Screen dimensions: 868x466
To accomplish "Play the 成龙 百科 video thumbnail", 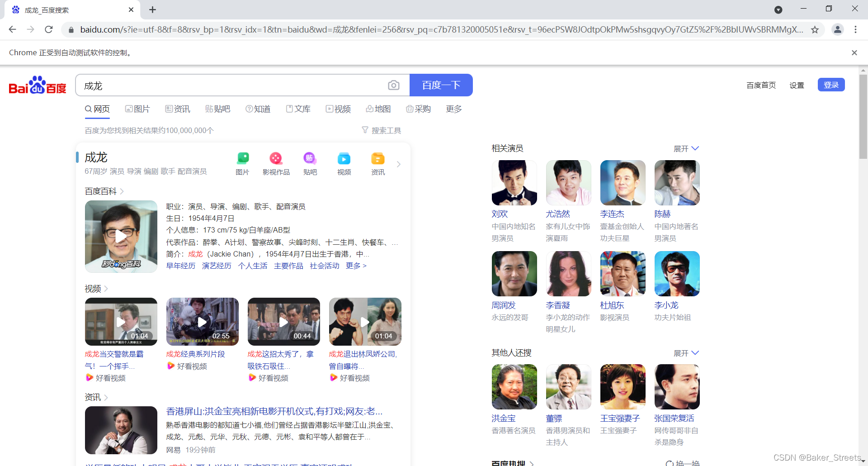I will coord(121,236).
